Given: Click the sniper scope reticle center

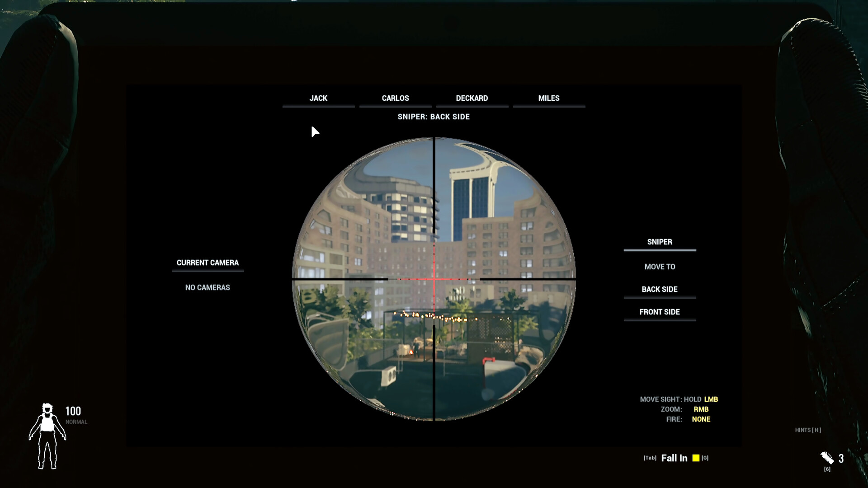Looking at the screenshot, I should coord(434,280).
